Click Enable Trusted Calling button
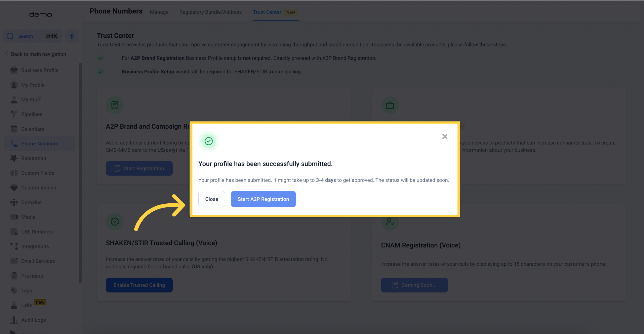Screen dimensions: 644x334 [139, 285]
